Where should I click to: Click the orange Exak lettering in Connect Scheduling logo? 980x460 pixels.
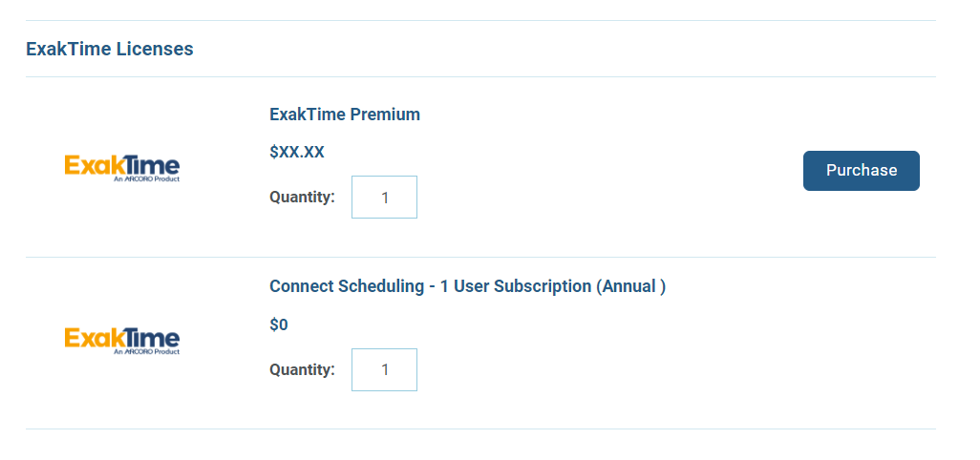click(90, 338)
